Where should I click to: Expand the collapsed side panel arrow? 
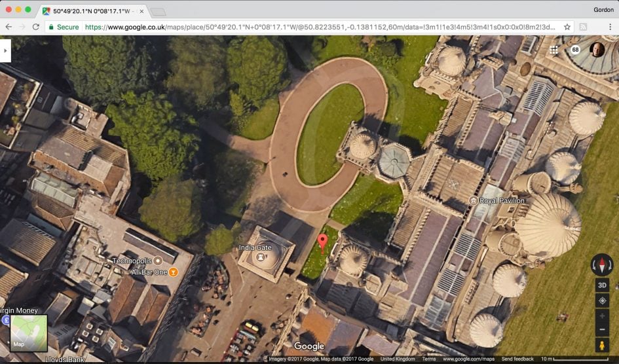[5, 50]
